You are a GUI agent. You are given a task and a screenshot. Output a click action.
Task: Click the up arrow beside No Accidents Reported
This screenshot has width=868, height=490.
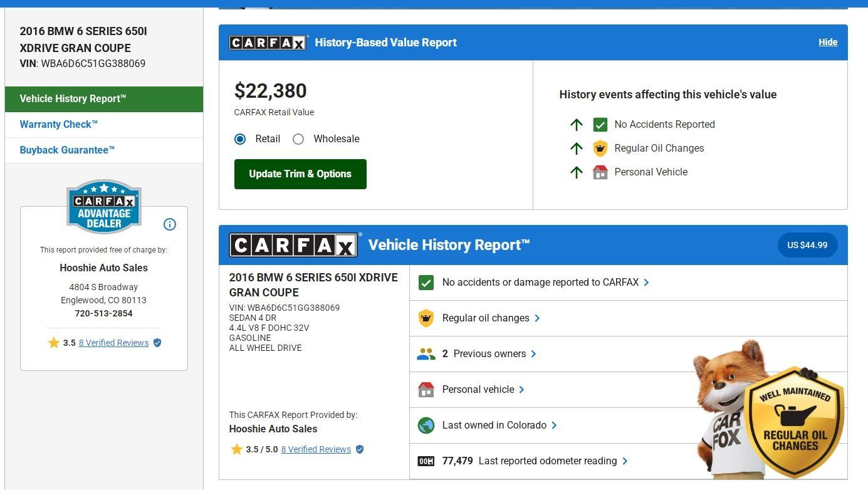point(577,125)
